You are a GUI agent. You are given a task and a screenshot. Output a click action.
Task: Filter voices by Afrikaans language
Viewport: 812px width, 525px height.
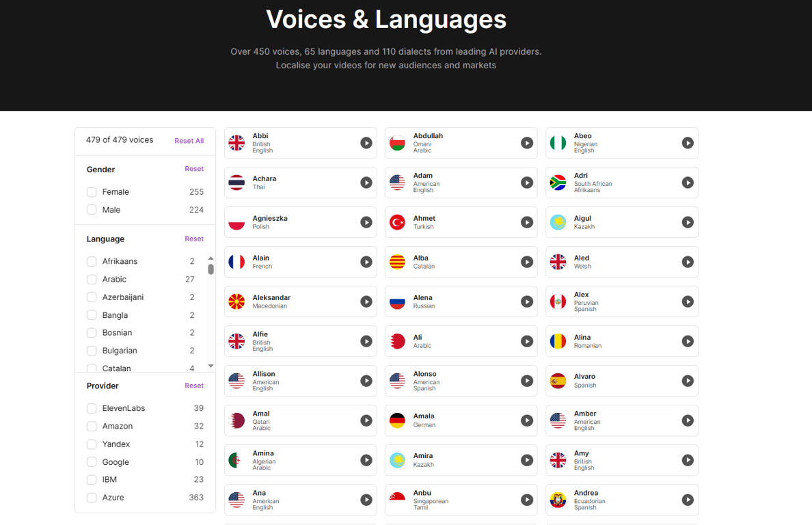click(92, 261)
